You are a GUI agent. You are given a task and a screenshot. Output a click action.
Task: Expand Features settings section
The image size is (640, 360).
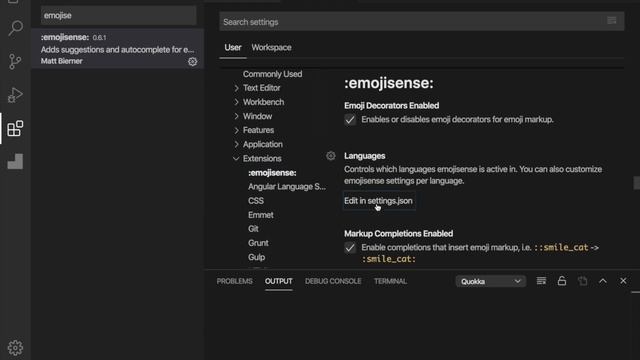pyautogui.click(x=236, y=130)
